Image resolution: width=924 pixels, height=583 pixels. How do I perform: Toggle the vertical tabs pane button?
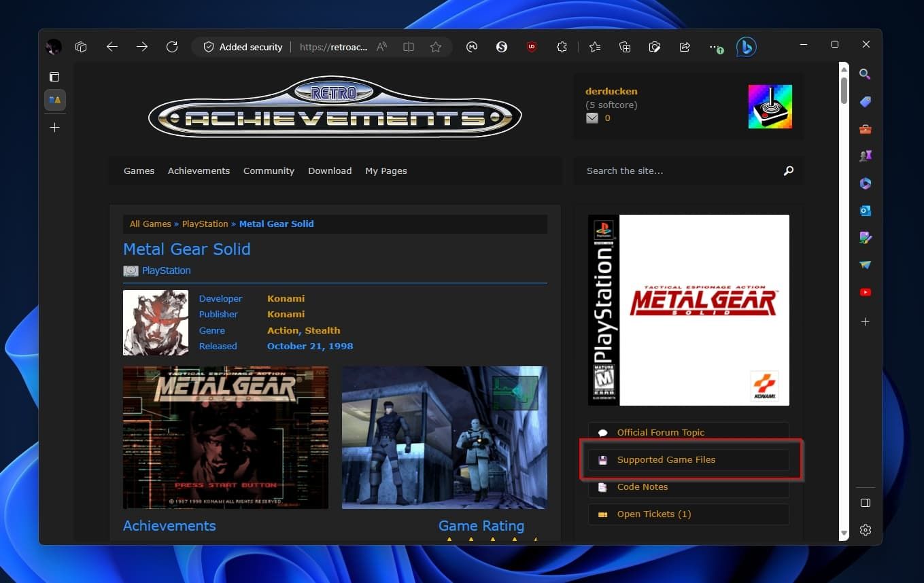click(x=54, y=77)
